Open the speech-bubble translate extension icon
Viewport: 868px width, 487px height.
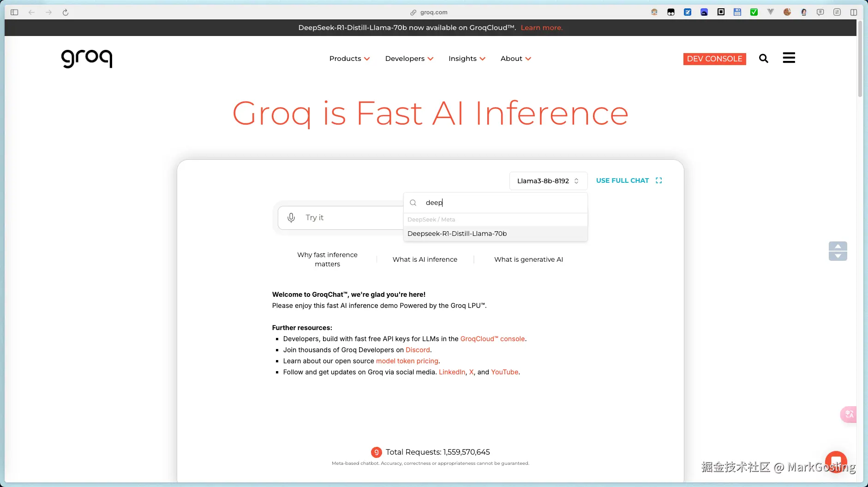pos(820,12)
